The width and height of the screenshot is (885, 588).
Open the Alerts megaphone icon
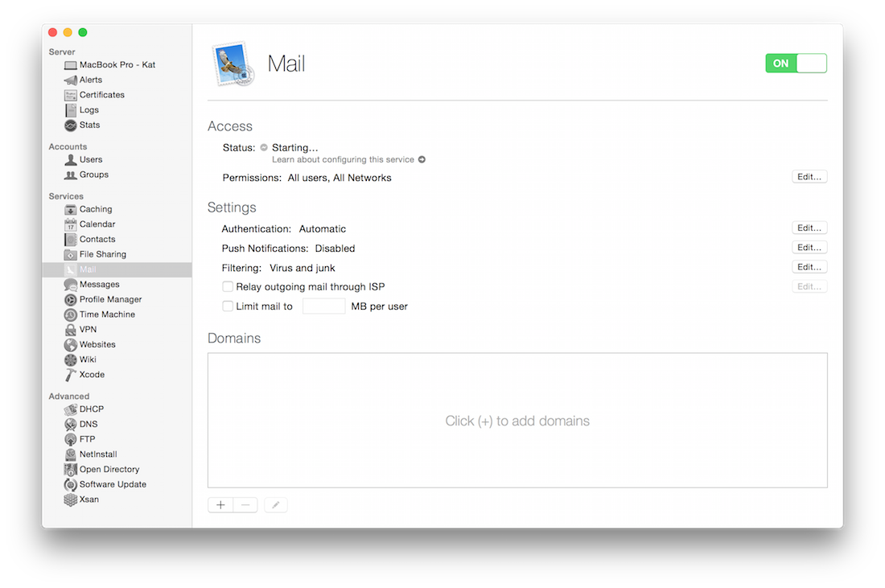71,80
